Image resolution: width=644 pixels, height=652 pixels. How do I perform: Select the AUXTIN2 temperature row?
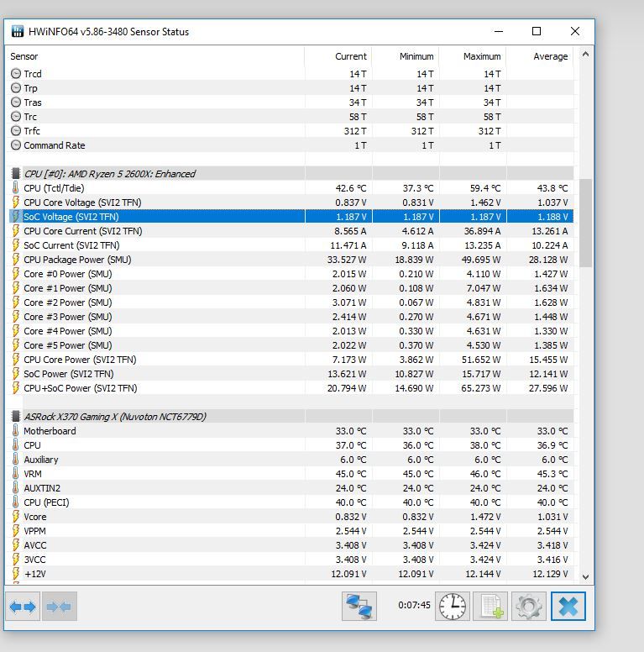(x=291, y=488)
